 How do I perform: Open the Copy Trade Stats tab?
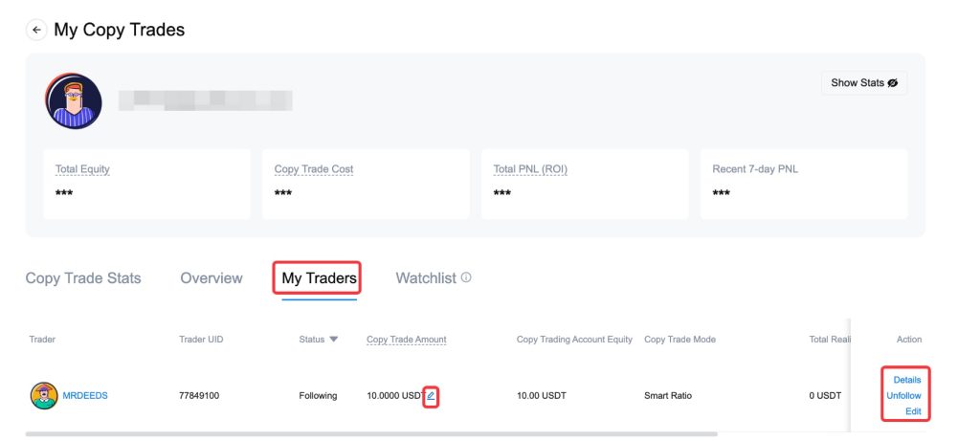point(83,278)
